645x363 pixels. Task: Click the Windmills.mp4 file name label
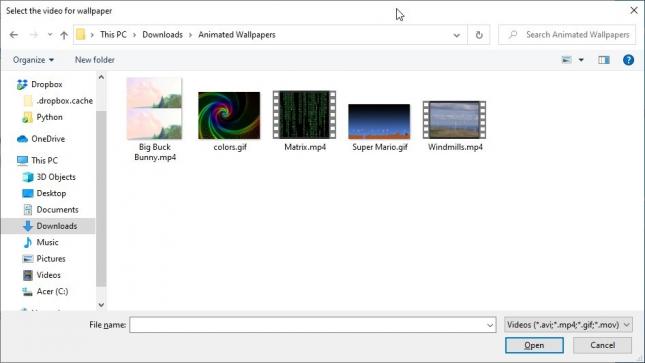455,147
